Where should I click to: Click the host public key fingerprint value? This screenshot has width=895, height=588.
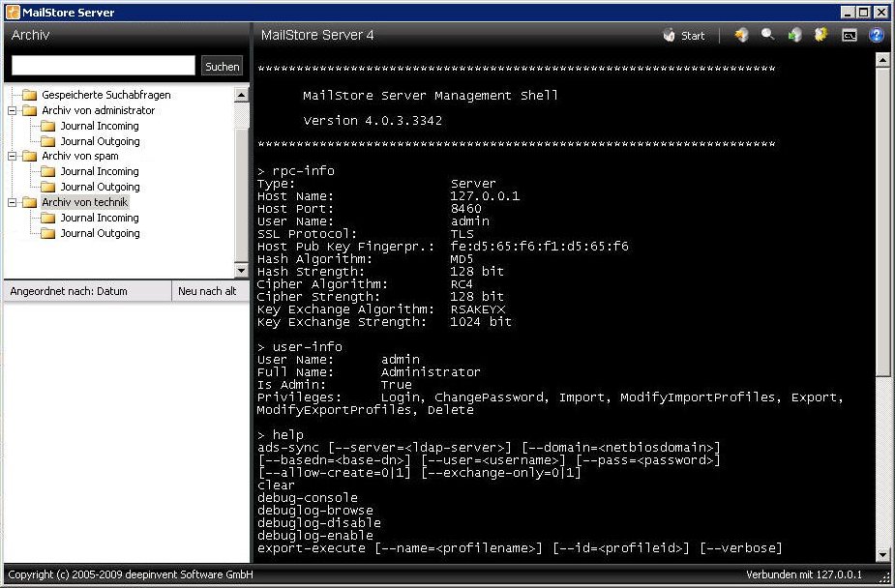(539, 247)
